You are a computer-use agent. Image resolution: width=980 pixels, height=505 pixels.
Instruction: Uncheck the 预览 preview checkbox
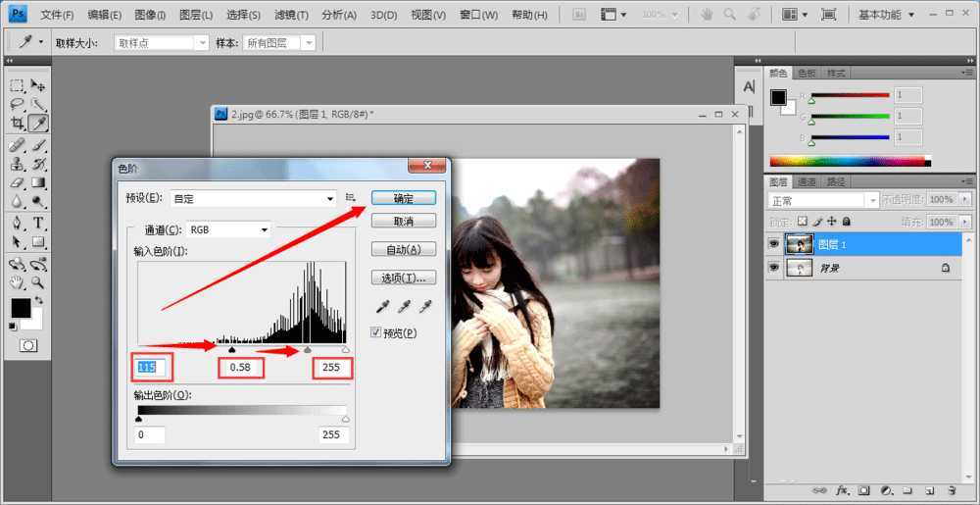[x=376, y=333]
